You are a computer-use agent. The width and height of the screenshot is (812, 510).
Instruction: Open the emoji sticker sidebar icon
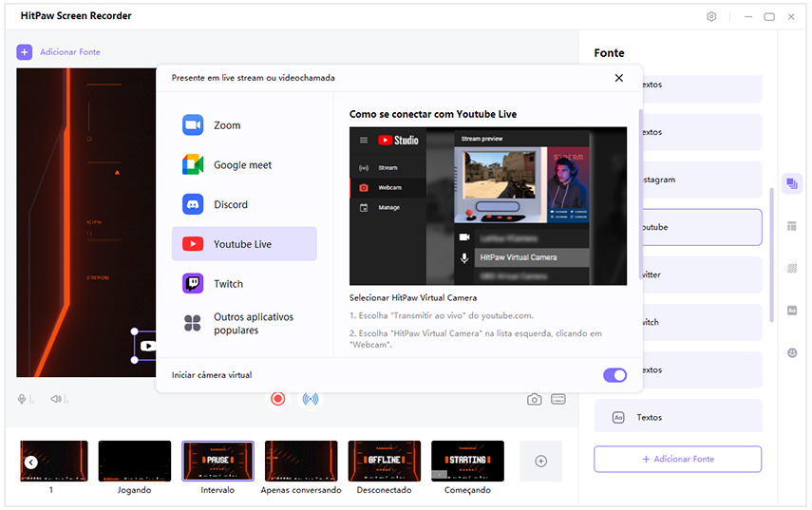click(x=792, y=353)
